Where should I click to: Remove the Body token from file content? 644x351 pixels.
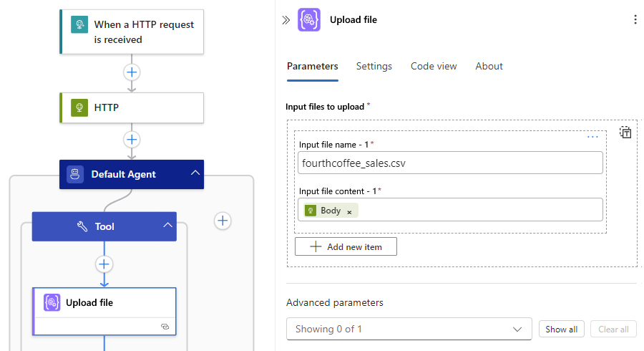349,211
